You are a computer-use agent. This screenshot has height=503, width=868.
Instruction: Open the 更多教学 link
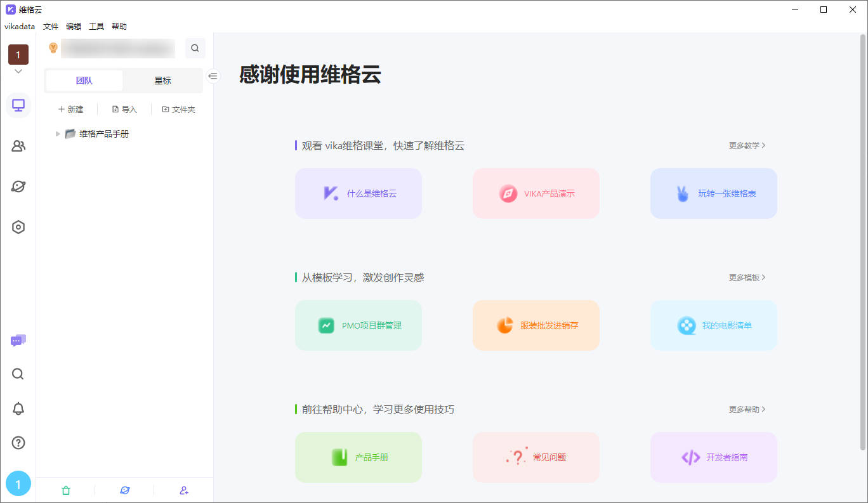(x=747, y=145)
